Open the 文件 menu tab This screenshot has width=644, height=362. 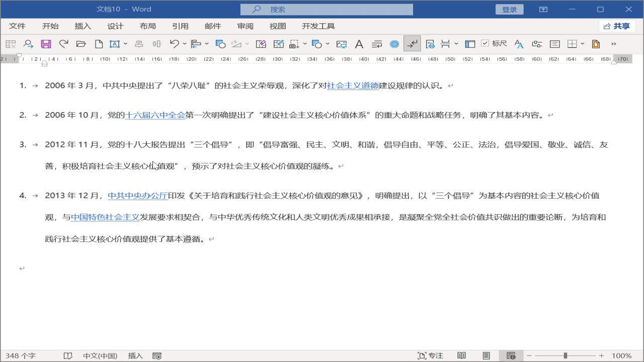click(17, 26)
